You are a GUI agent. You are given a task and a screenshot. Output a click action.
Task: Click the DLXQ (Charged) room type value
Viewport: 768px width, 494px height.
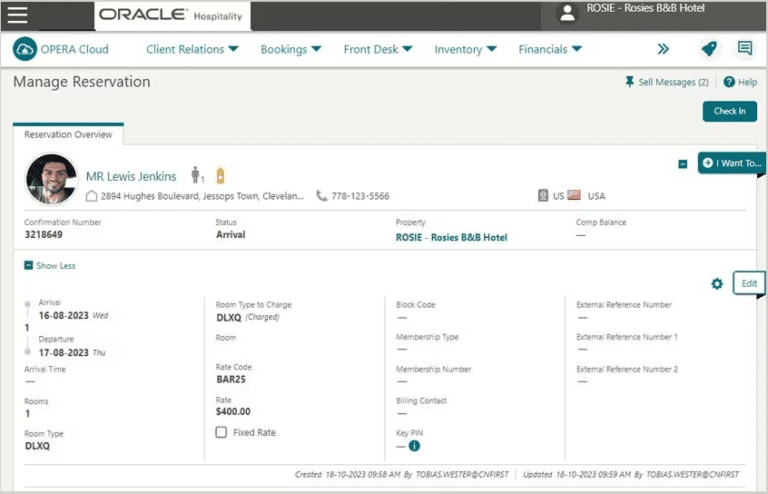[248, 317]
